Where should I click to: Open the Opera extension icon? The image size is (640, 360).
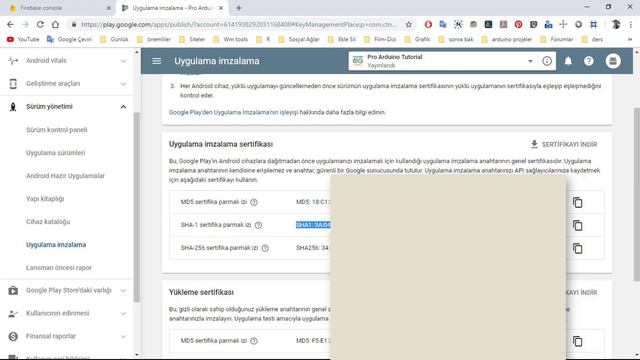[x=428, y=24]
